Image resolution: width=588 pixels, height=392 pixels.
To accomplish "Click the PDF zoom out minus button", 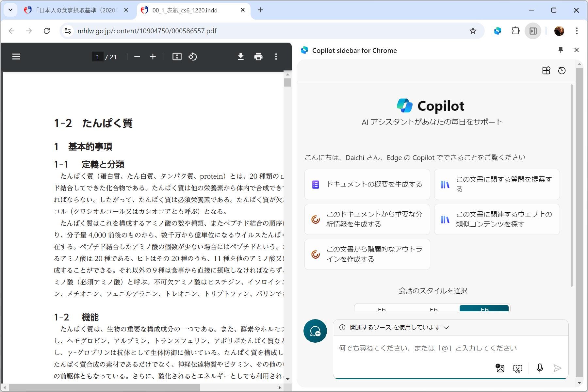I will [x=137, y=57].
